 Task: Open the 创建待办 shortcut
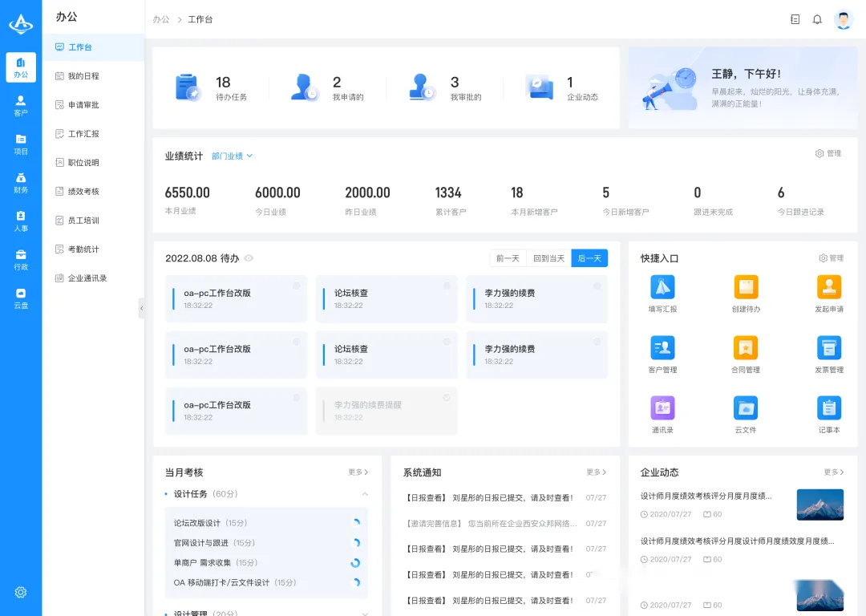coord(746,287)
